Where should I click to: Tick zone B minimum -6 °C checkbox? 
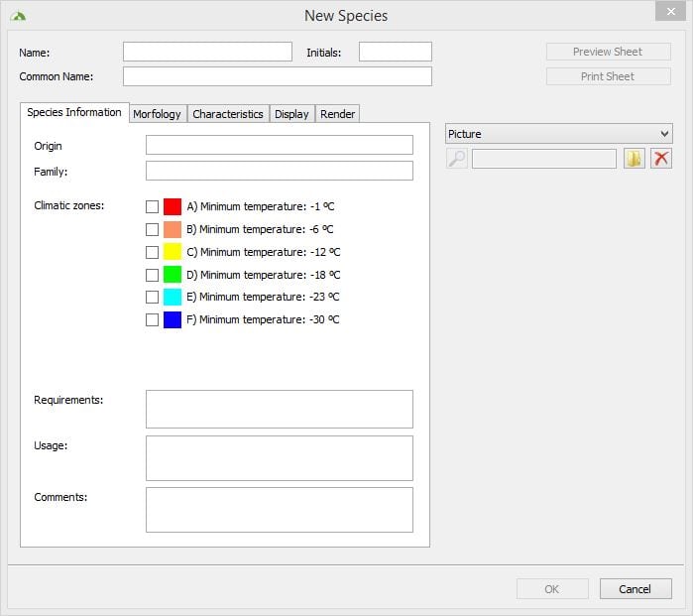[x=152, y=229]
